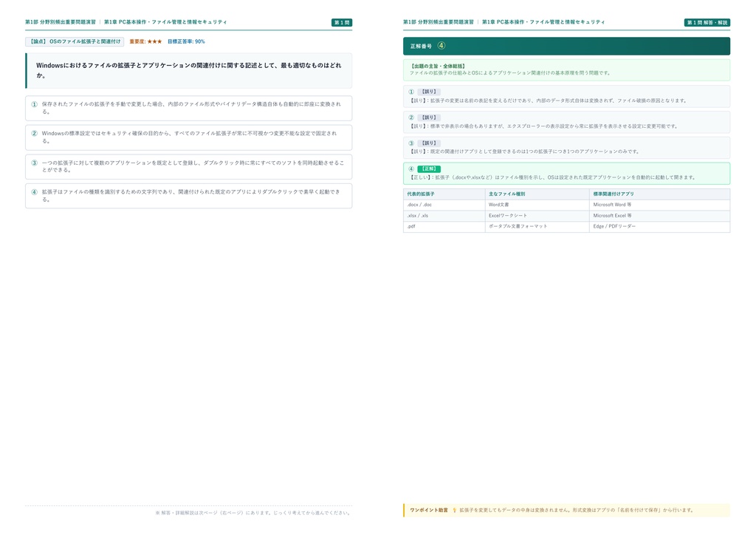Screen dimensions: 756x535
Task: Click the 【誤り】 badge on explanation ①
Action: pyautogui.click(x=429, y=92)
